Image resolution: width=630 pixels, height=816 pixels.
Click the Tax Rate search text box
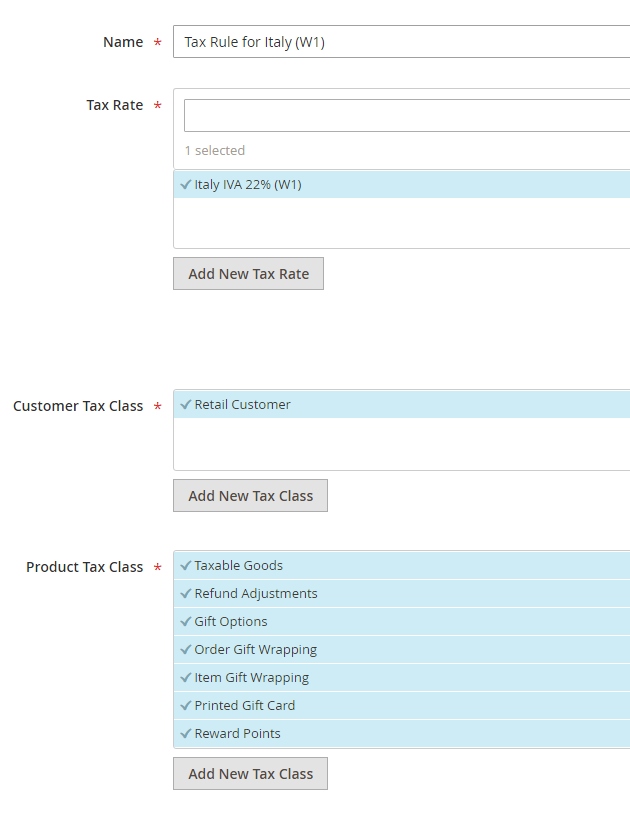[400, 115]
